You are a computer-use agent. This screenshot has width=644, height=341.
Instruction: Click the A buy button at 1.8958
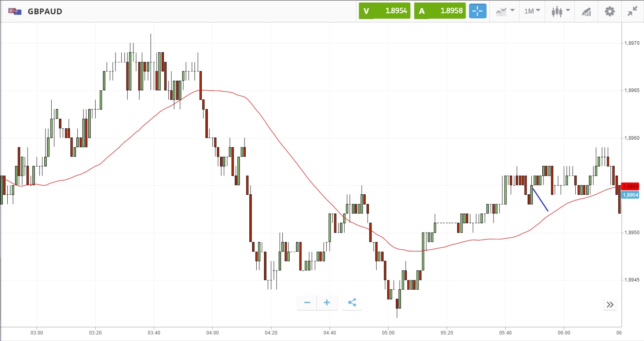pyautogui.click(x=440, y=11)
